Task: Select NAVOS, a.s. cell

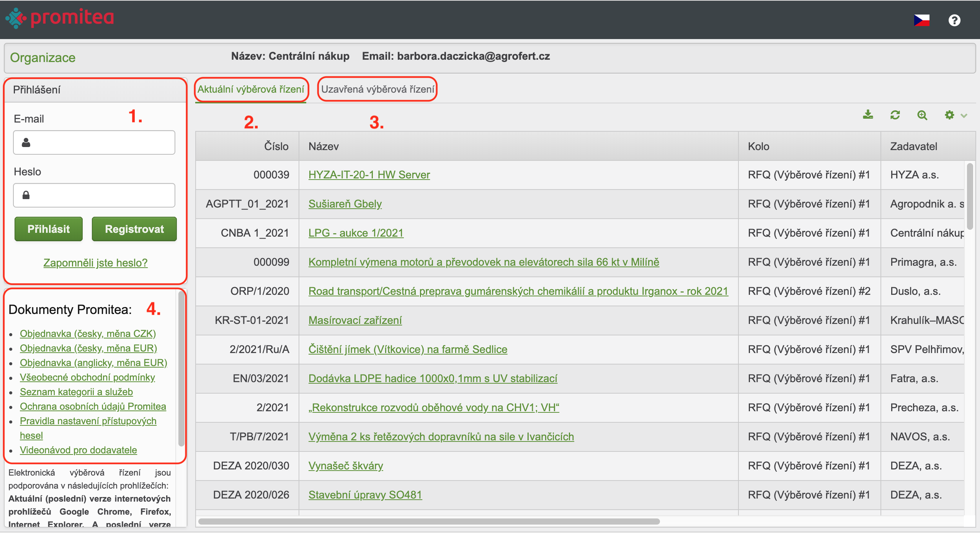Action: [x=923, y=437]
